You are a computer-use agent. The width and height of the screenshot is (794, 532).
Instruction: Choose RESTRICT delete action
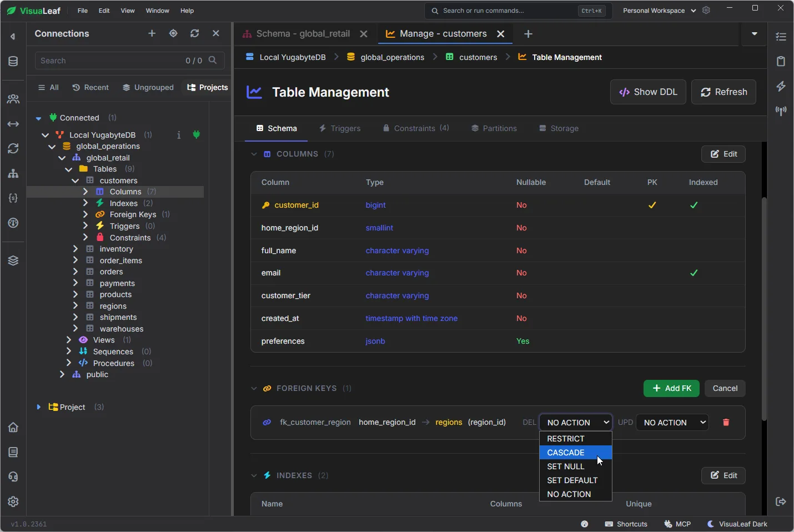576,439
